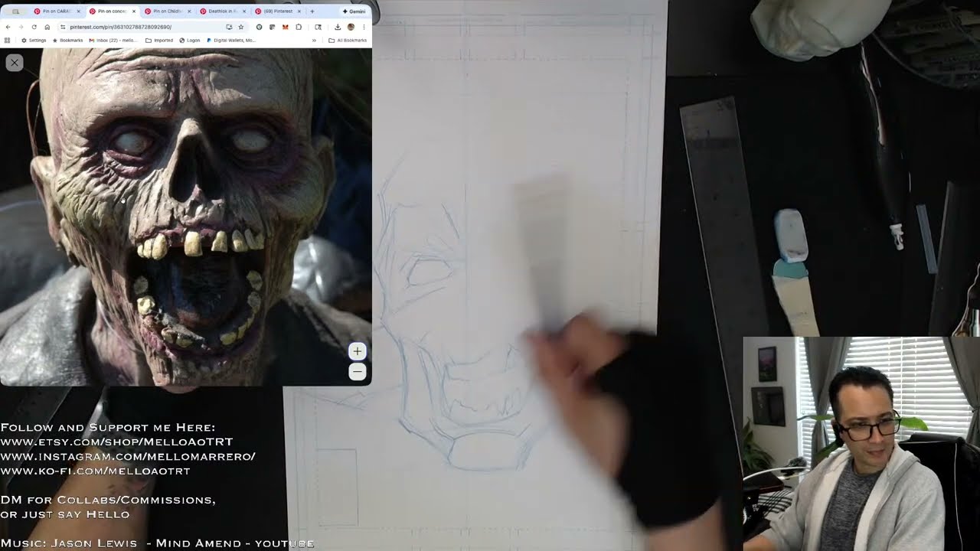The width and height of the screenshot is (980, 551).
Task: Open the Bookmarks star shortcut
Action: [x=67, y=40]
